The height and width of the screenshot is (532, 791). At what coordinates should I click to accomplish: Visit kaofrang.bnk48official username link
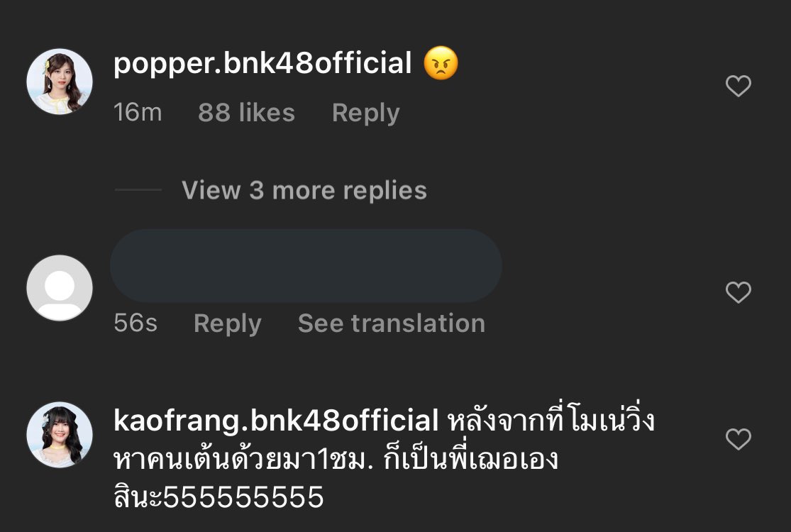[x=276, y=421]
